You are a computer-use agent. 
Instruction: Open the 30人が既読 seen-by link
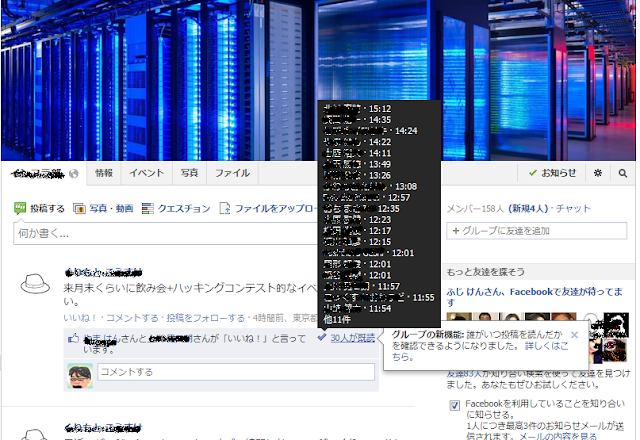(x=353, y=338)
